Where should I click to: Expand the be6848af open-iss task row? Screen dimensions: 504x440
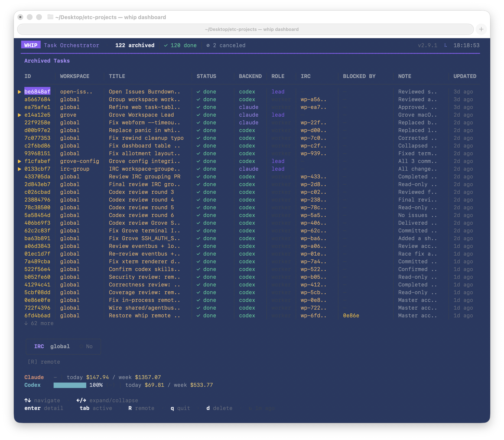19,92
